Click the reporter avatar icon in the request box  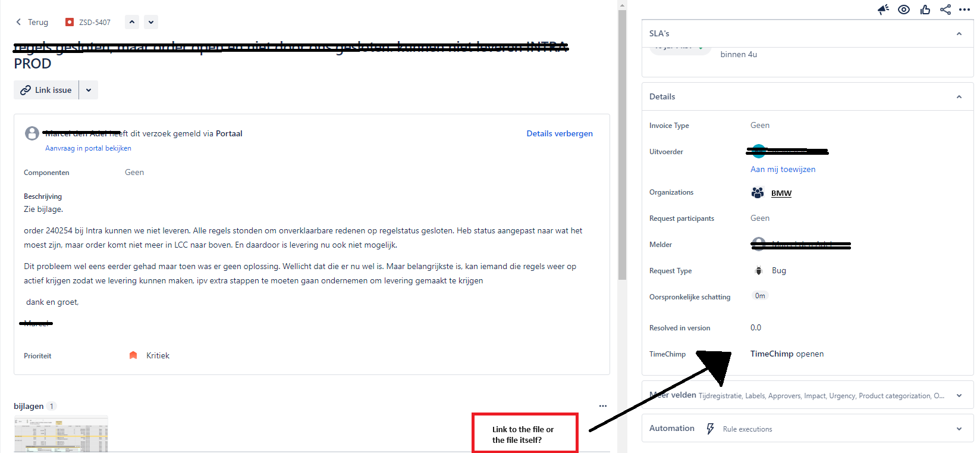point(32,133)
